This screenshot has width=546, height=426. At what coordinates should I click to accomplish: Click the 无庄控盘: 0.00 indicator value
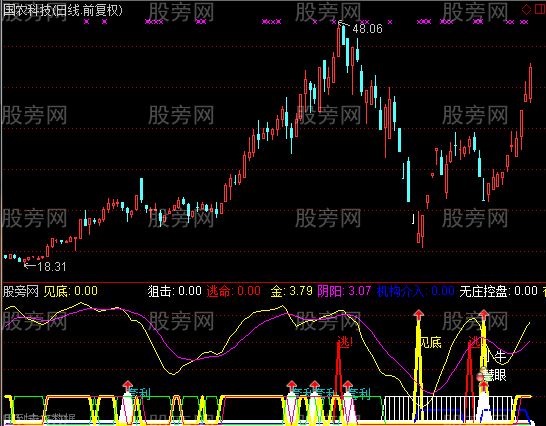coord(498,291)
